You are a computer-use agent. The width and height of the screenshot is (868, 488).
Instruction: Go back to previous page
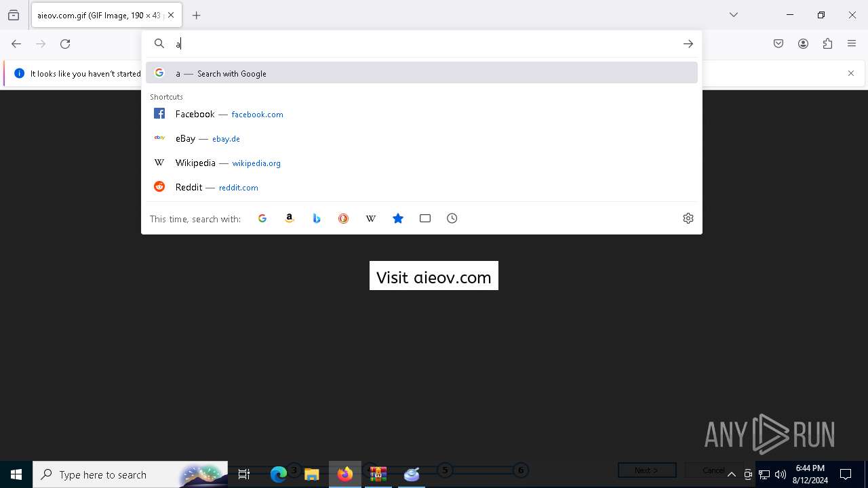click(16, 44)
